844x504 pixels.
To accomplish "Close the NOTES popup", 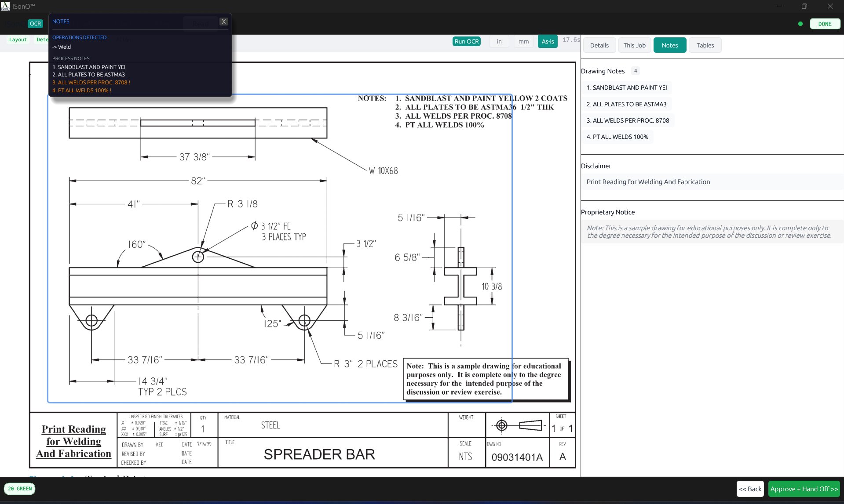I will tap(224, 21).
